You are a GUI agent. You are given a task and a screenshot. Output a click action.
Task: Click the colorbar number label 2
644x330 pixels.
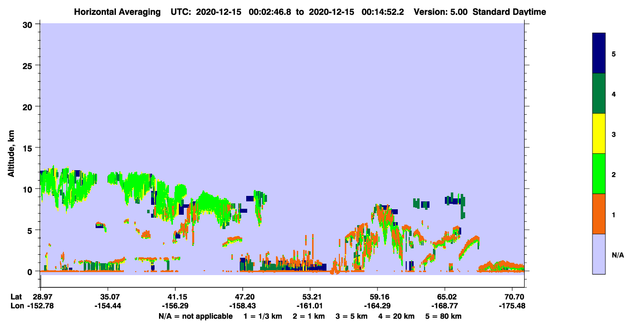[614, 174]
